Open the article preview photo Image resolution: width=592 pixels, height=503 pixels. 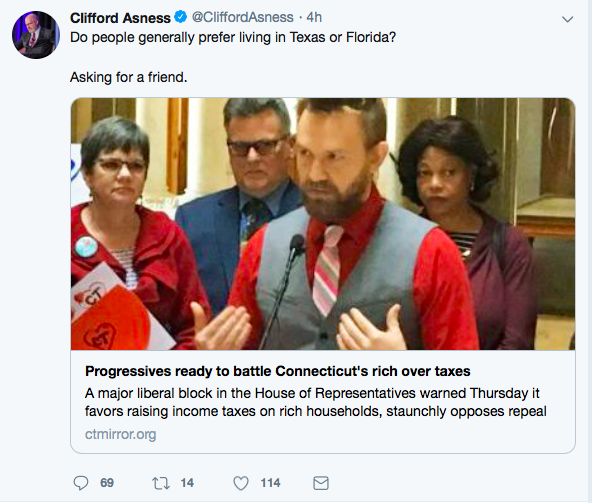click(x=323, y=224)
